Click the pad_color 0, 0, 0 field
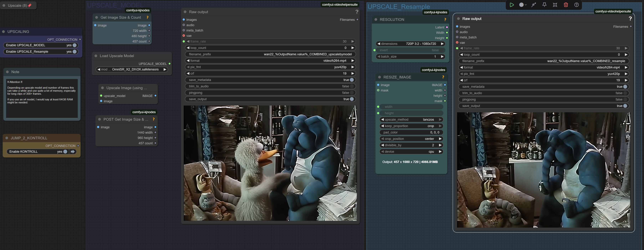644x250 pixels. (411, 133)
